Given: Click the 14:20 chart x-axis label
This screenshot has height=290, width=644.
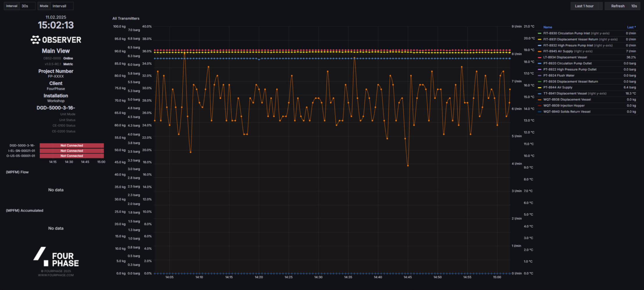Looking at the screenshot, I should pyautogui.click(x=259, y=277).
